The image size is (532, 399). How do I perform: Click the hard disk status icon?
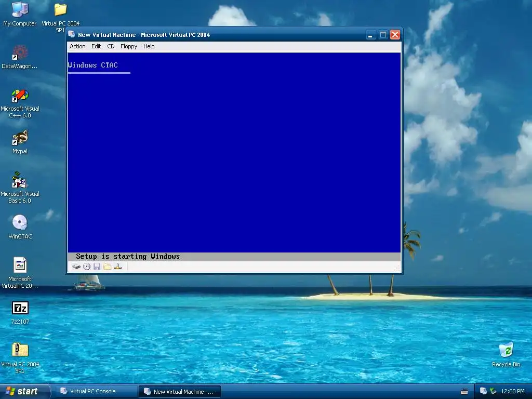click(76, 267)
